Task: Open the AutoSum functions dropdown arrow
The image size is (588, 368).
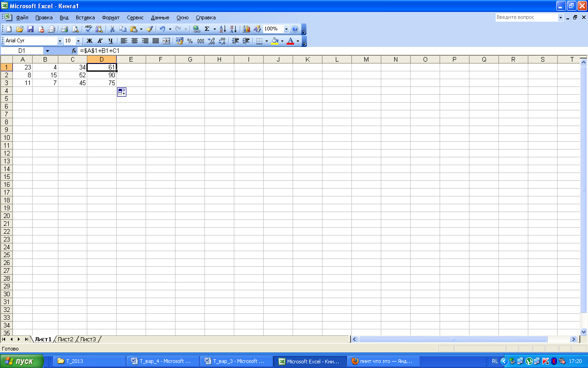Action: [x=215, y=29]
